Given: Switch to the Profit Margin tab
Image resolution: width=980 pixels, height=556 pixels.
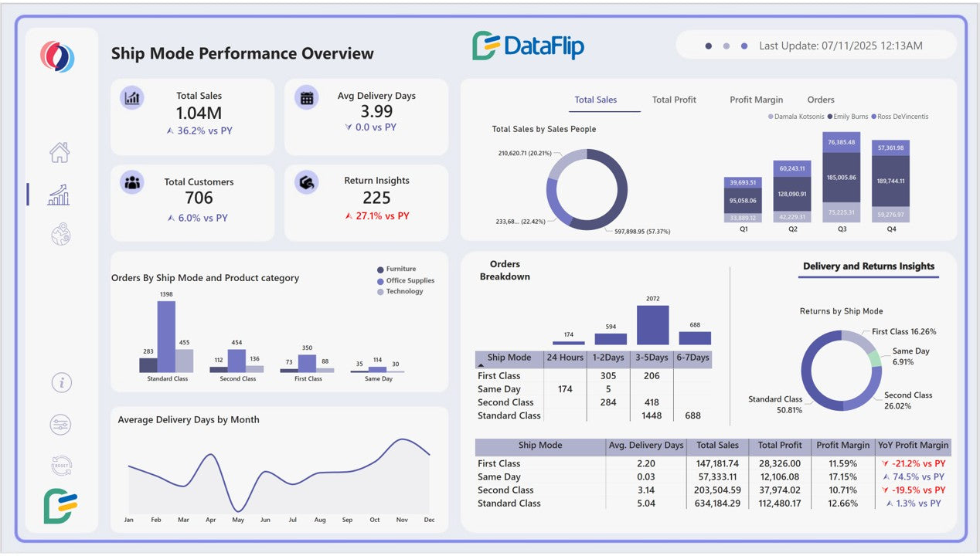Looking at the screenshot, I should click(x=756, y=100).
